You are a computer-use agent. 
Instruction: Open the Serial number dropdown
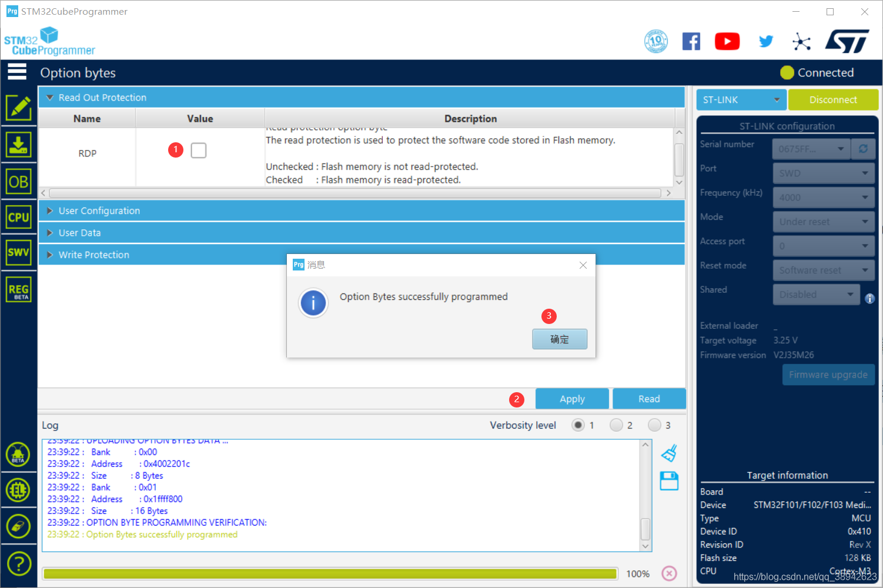click(811, 149)
